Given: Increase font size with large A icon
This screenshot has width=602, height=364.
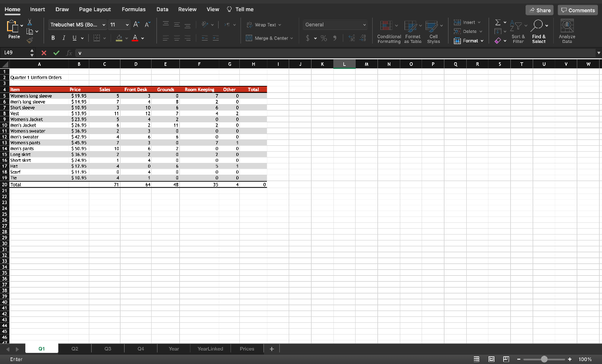Looking at the screenshot, I should coord(136,25).
